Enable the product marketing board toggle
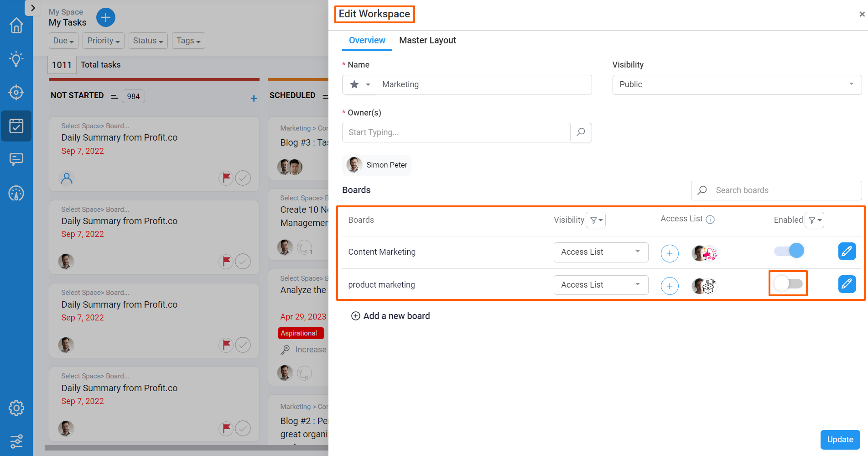Screen dimensions: 868x456 point(789,283)
